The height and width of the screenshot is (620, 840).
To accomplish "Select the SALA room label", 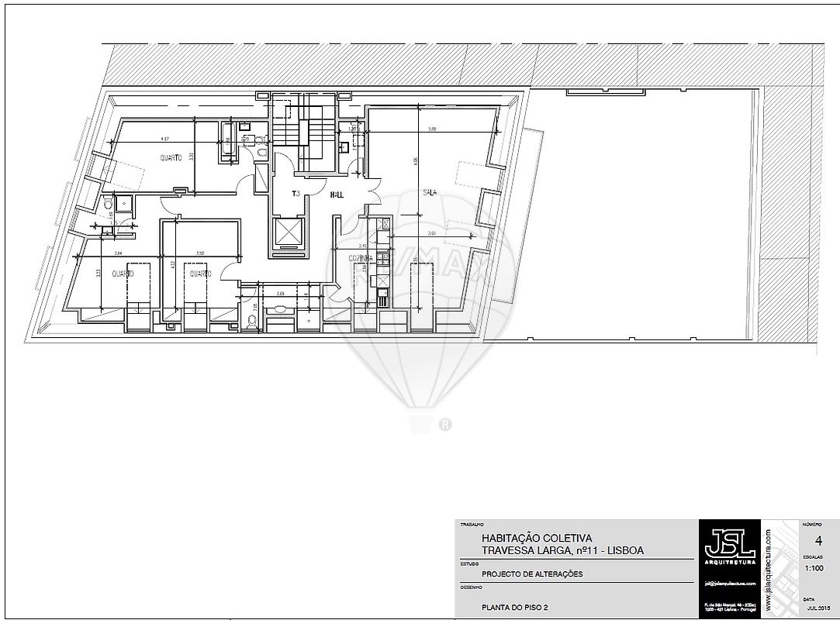I will point(430,191).
